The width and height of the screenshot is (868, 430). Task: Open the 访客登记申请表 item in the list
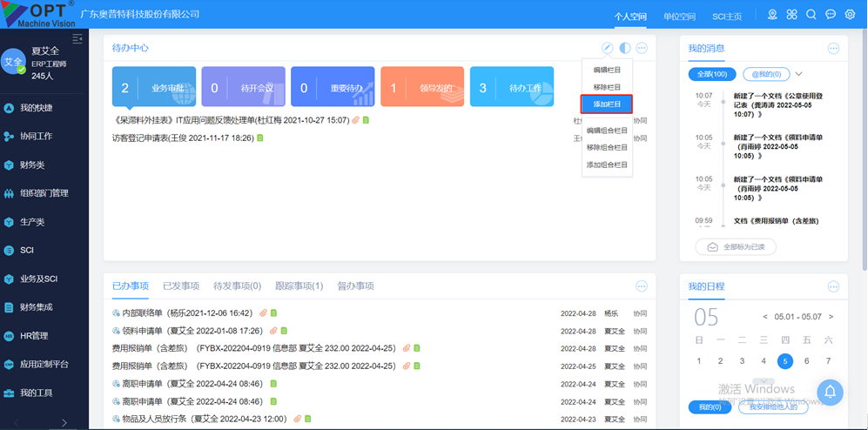[x=183, y=138]
